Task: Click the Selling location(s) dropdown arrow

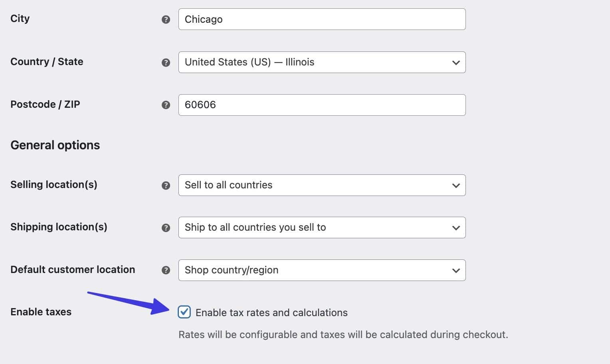Action: coord(456,185)
